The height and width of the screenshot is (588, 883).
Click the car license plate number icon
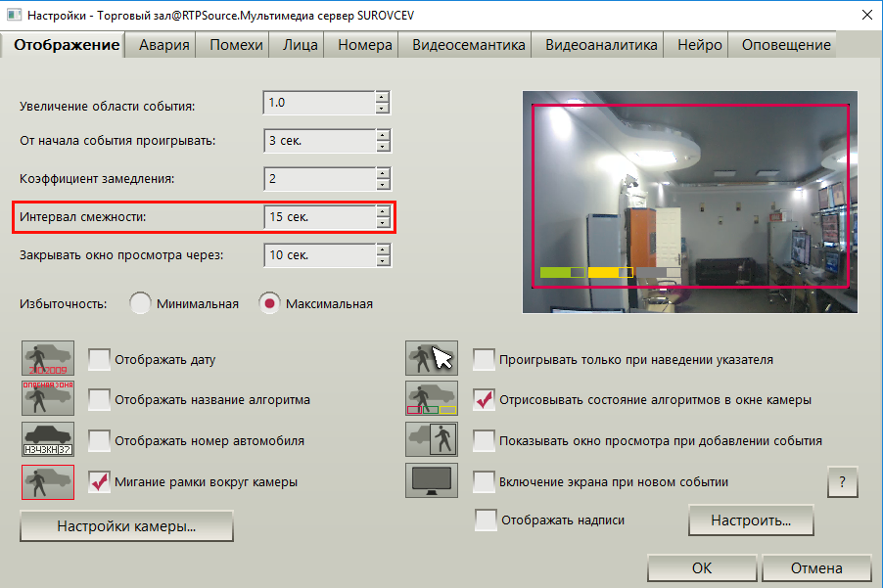click(48, 439)
